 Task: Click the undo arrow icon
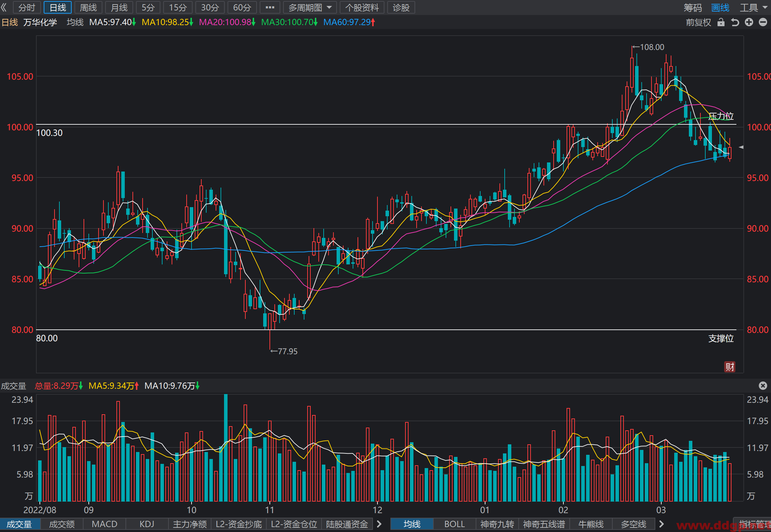tap(735, 23)
